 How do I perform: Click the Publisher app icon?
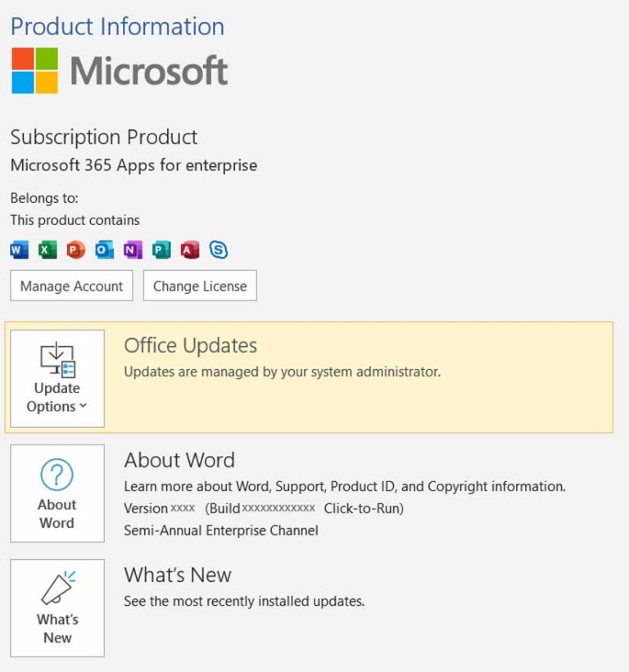(x=161, y=250)
